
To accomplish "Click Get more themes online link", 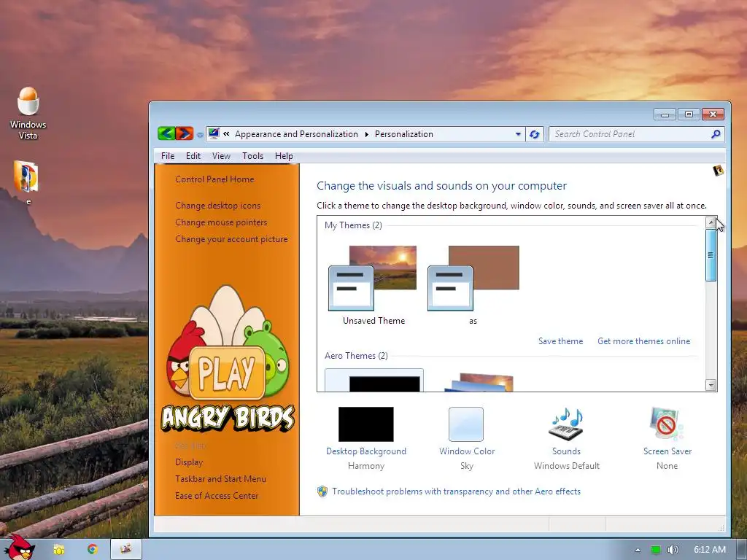I will pos(643,341).
